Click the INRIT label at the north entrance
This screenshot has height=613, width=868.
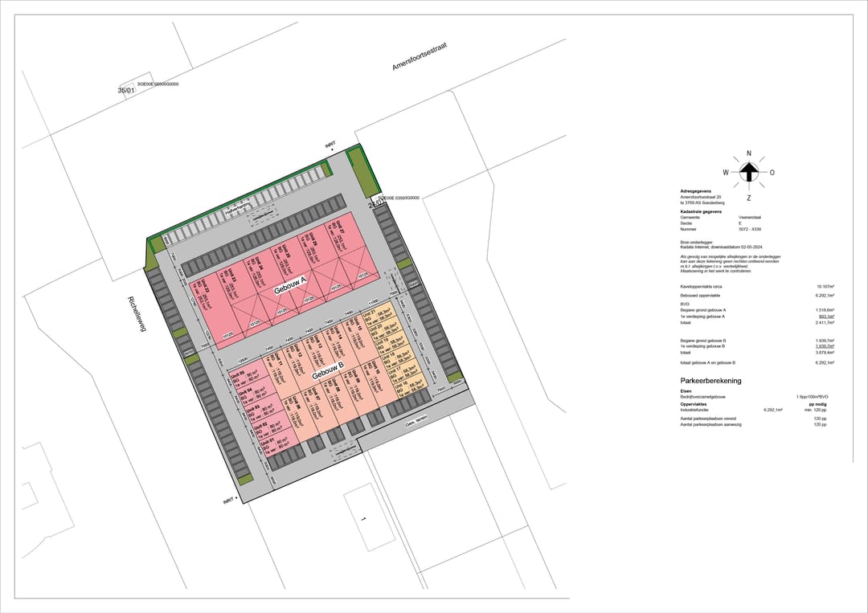click(330, 145)
